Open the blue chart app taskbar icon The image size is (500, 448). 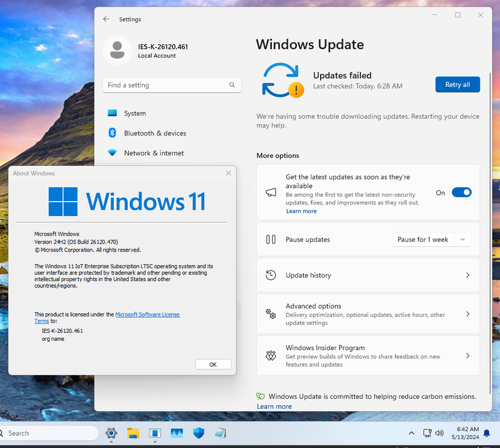(x=177, y=433)
